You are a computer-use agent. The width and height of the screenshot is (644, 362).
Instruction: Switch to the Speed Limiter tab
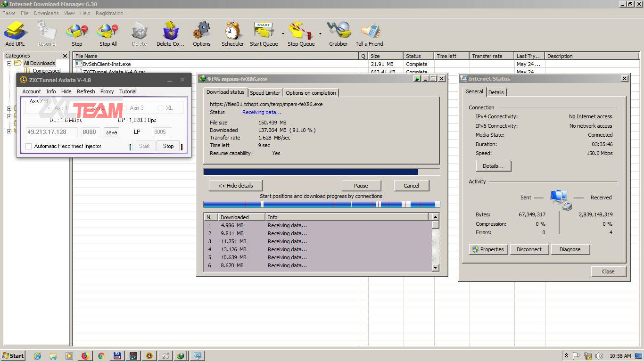point(265,93)
